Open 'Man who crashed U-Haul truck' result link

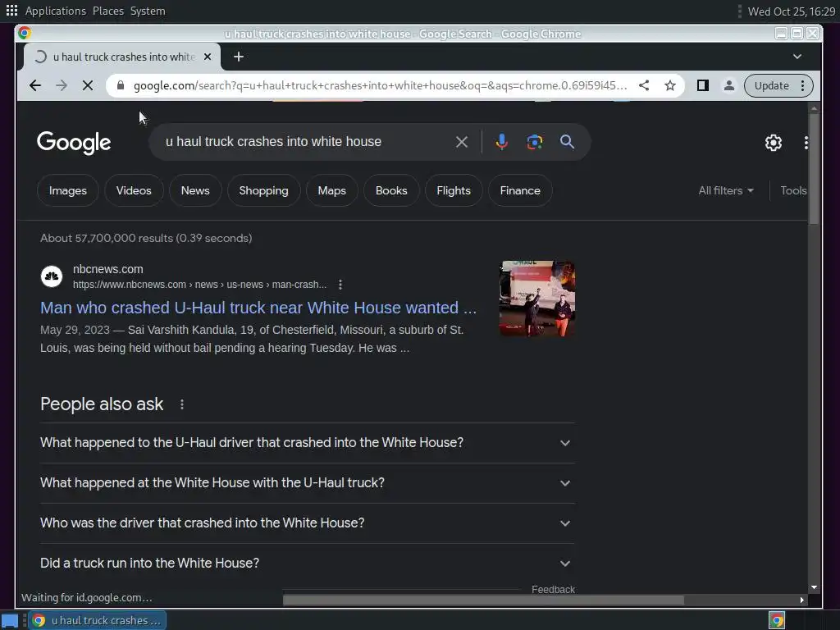click(258, 308)
